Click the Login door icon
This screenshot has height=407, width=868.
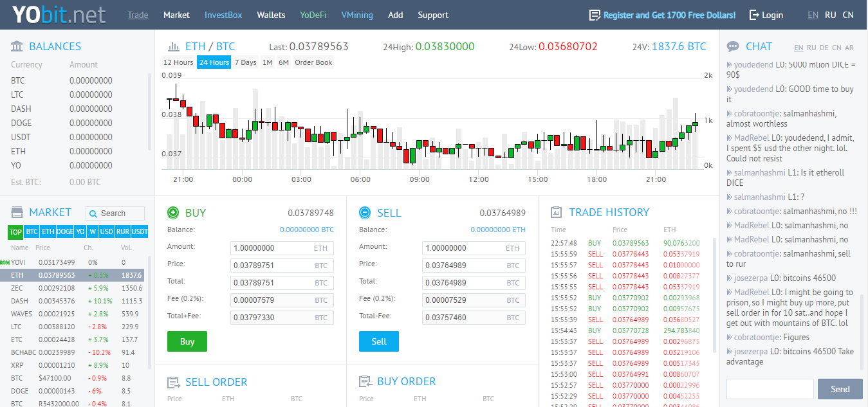pos(754,15)
